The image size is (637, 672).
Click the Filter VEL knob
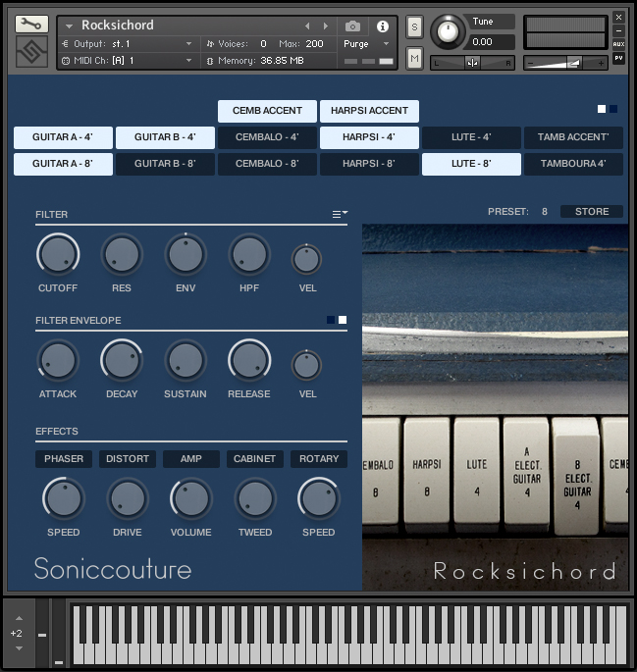(x=306, y=259)
